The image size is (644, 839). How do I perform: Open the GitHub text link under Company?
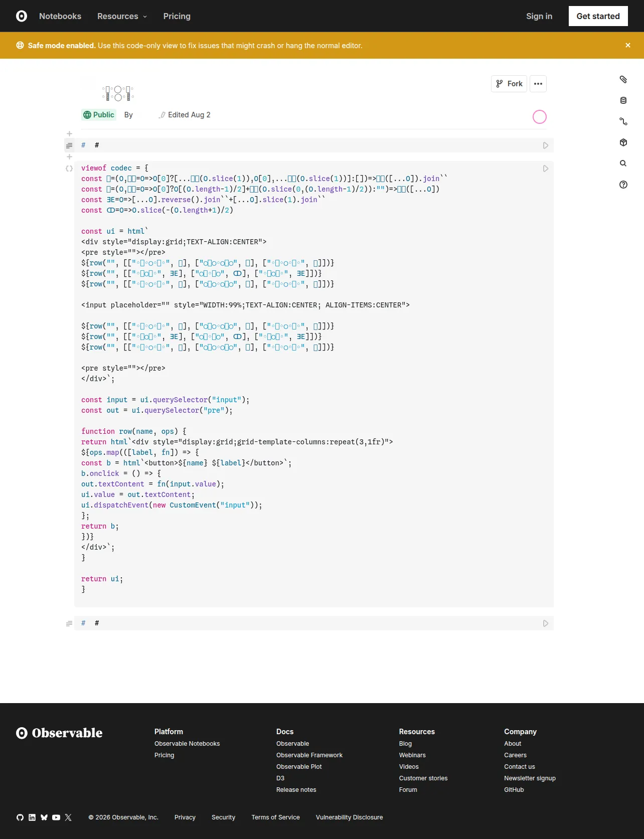[x=514, y=790]
